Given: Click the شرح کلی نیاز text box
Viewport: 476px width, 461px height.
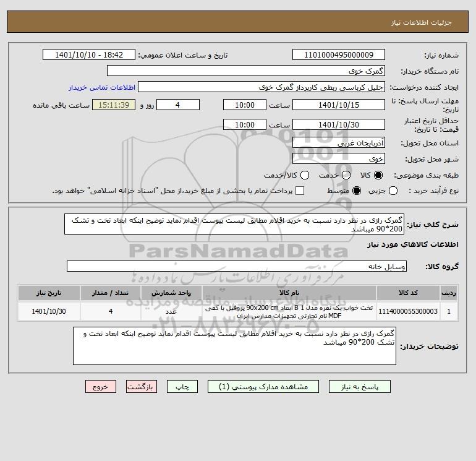Looking at the screenshot, I should coord(234,224).
